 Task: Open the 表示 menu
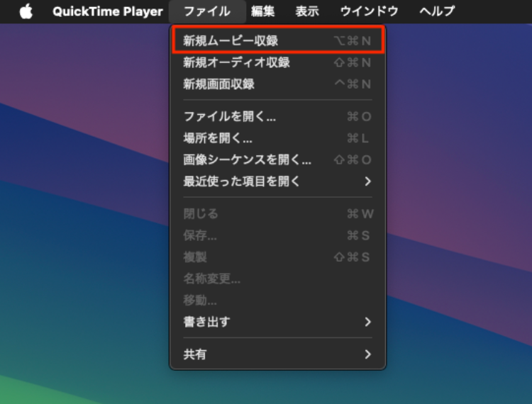[307, 11]
